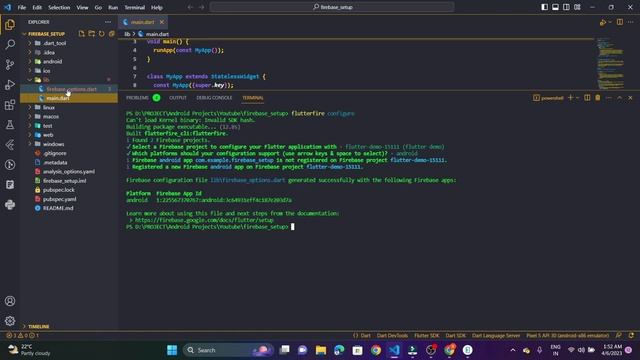This screenshot has width=640, height=360.
Task: Switch to the Debug Console tab
Action: click(214, 98)
